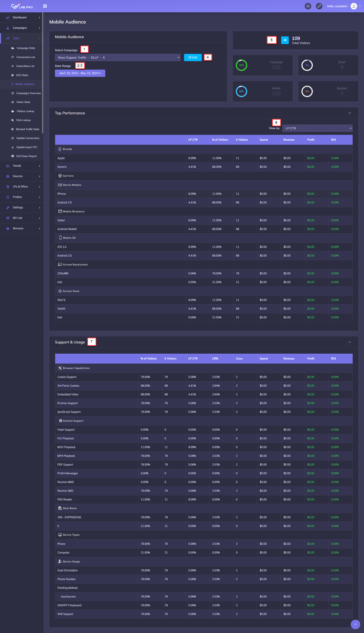The image size is (364, 633).
Task: Open the GEO-Stats sidebar item
Action: point(22,75)
